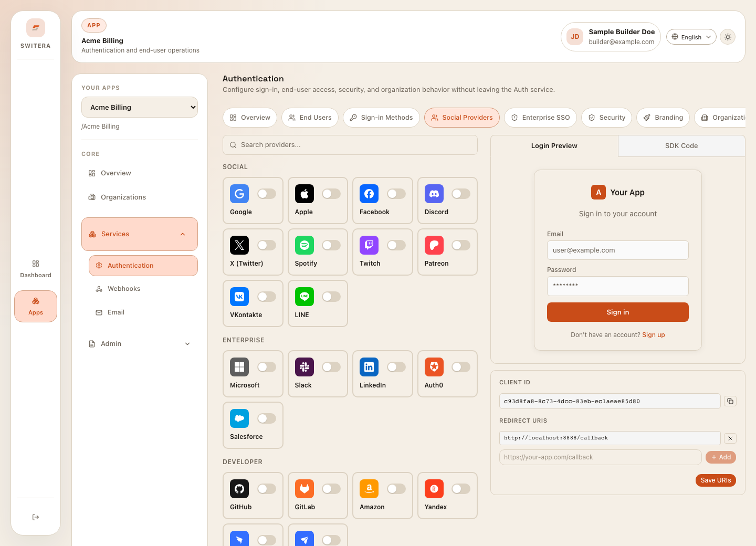756x546 pixels.
Task: Open Webhooks in the sidebar
Action: [143, 289]
